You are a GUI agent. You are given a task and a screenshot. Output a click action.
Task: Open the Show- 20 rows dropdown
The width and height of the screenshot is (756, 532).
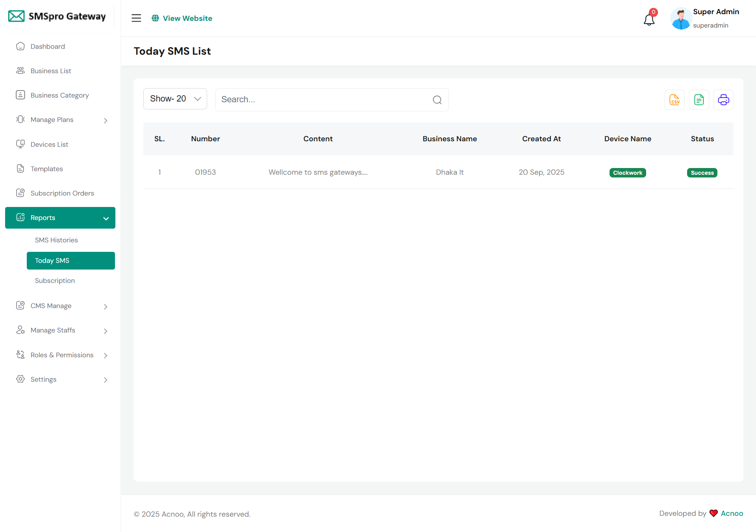[175, 99]
